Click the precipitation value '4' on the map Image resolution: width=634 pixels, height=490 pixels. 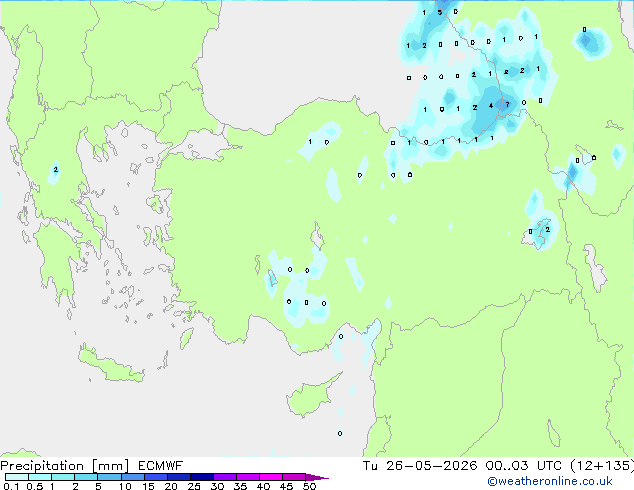(491, 106)
